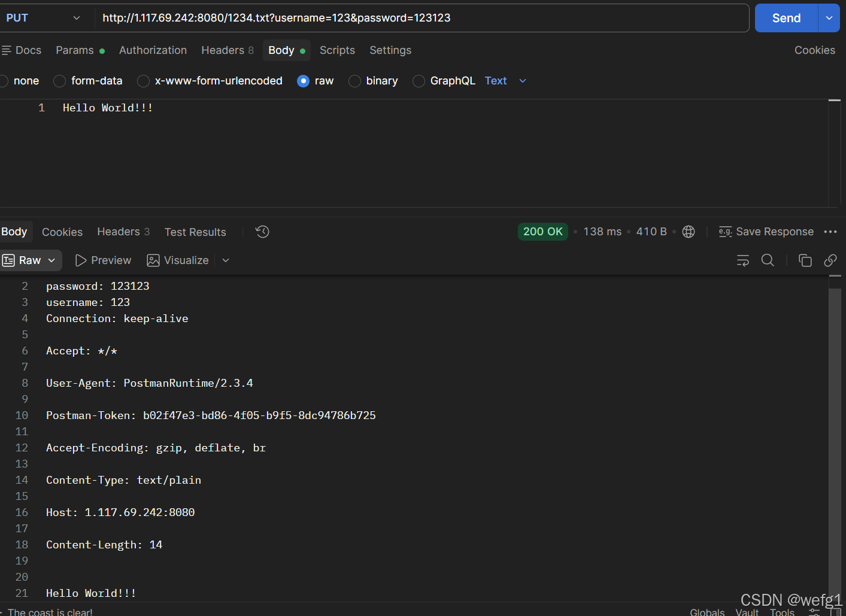Image resolution: width=846 pixels, height=616 pixels.
Task: Open Globals in the footer bar
Action: [x=707, y=612]
